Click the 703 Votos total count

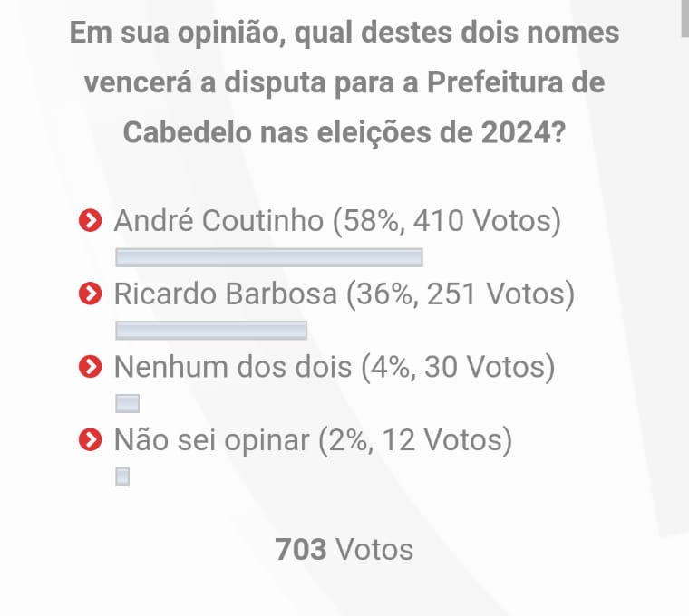point(344,549)
